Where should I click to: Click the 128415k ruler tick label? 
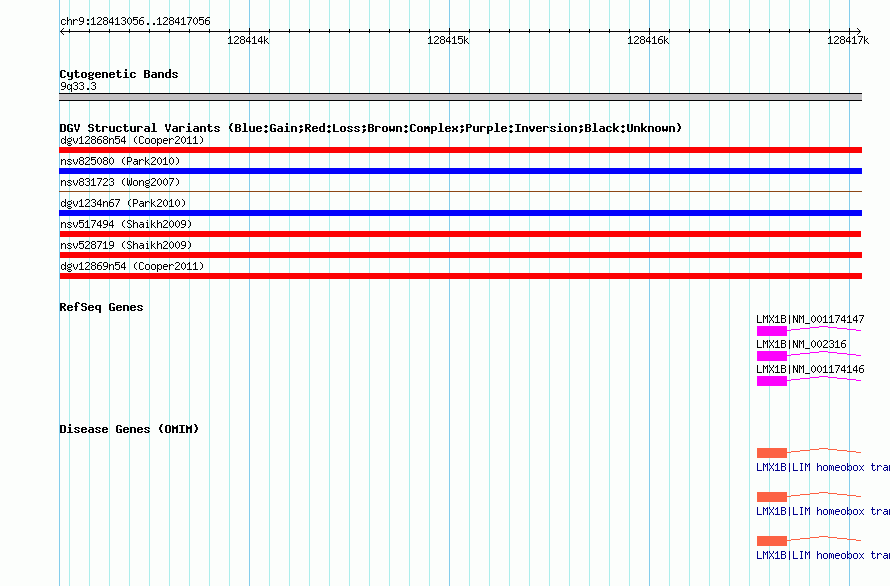coord(448,40)
